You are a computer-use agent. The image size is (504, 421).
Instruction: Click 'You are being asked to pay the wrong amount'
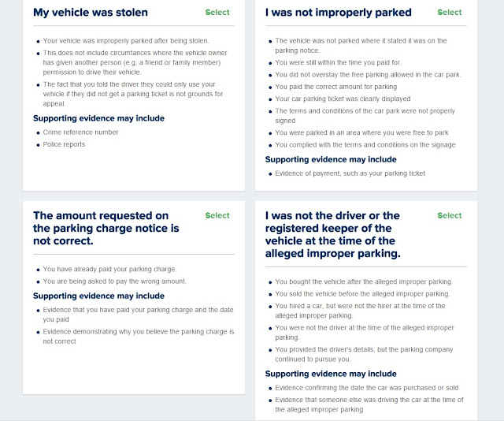(115, 281)
